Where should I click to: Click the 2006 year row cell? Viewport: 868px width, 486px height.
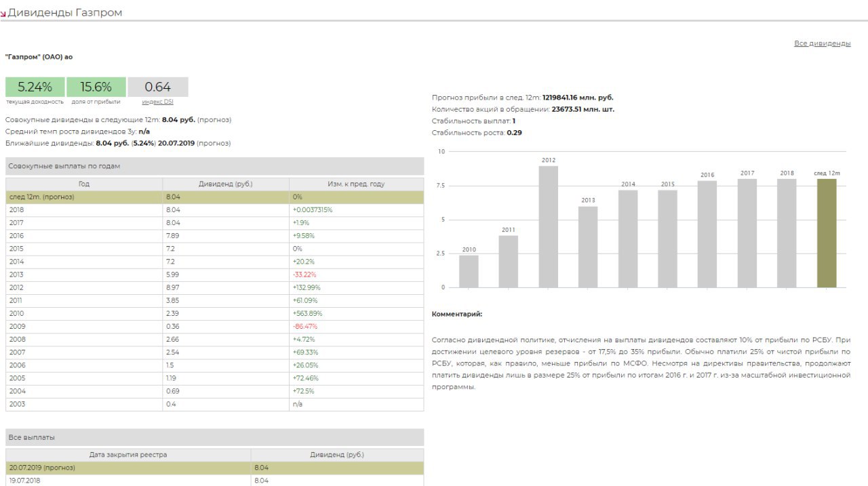[x=84, y=365]
